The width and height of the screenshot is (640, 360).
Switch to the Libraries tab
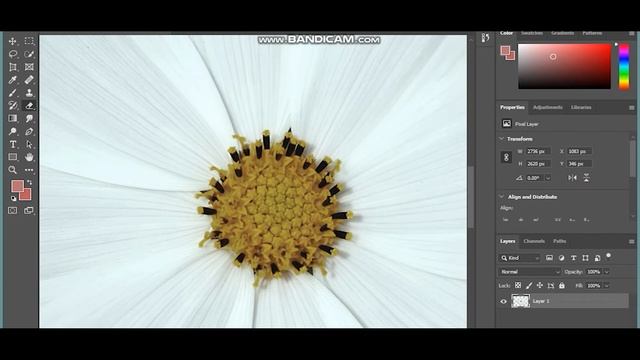(x=581, y=107)
